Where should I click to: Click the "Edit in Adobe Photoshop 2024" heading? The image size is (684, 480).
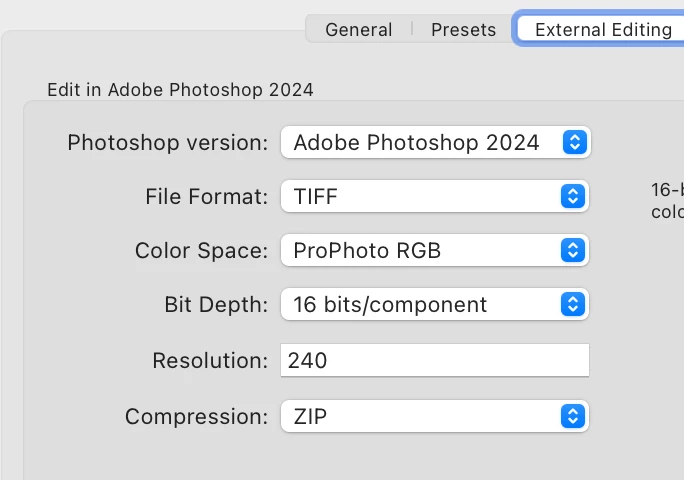pos(180,90)
